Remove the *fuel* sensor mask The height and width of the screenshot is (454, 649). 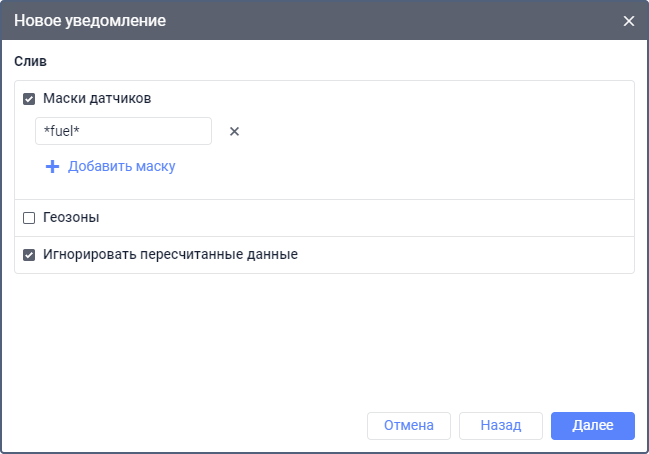pyautogui.click(x=235, y=131)
